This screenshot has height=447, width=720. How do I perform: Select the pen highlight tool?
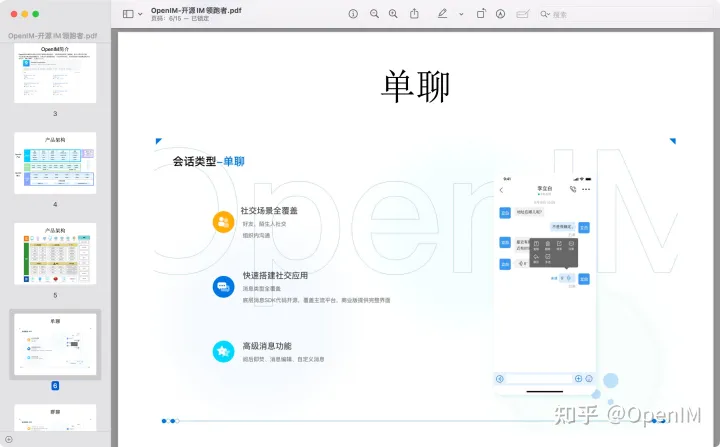(442, 14)
